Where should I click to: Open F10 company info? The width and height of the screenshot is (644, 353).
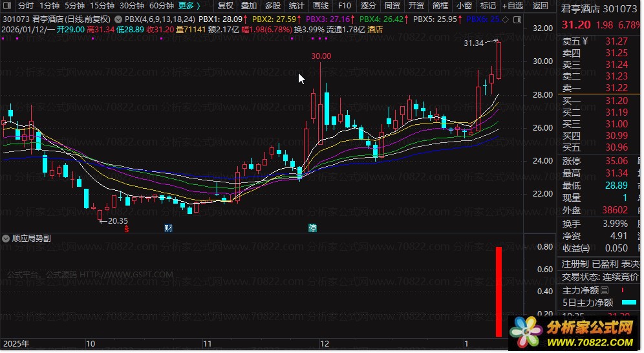pos(345,6)
